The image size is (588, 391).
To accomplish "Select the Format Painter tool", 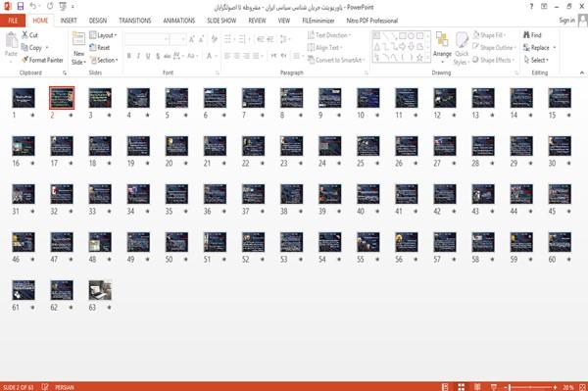I will point(42,60).
